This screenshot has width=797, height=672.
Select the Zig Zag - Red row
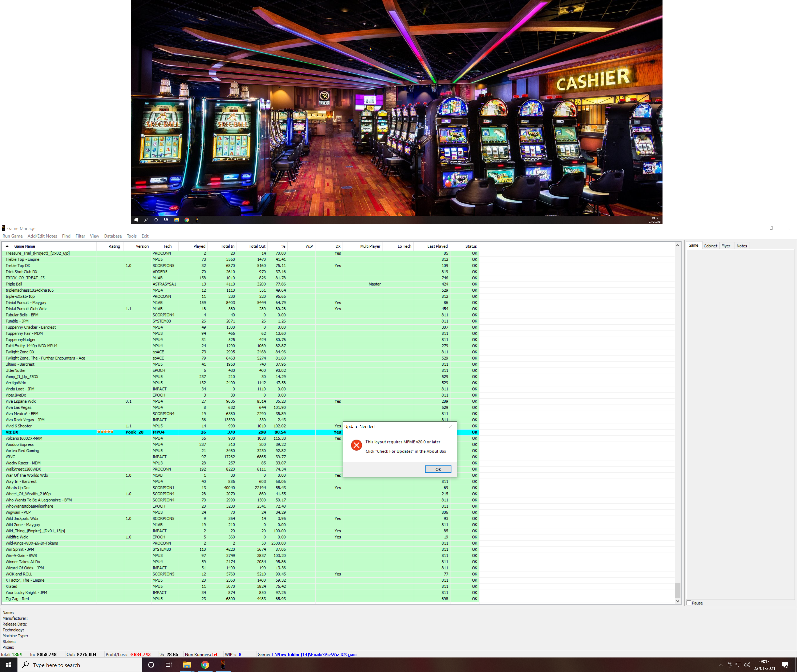point(241,599)
